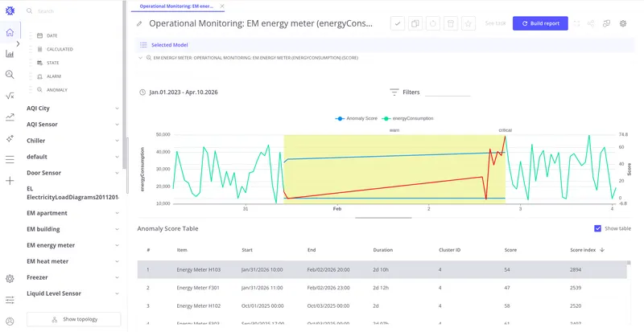Open the user profile icon

10,322
